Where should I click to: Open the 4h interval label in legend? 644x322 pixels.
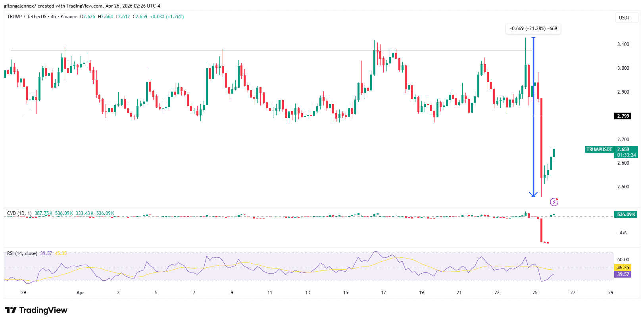tap(53, 17)
